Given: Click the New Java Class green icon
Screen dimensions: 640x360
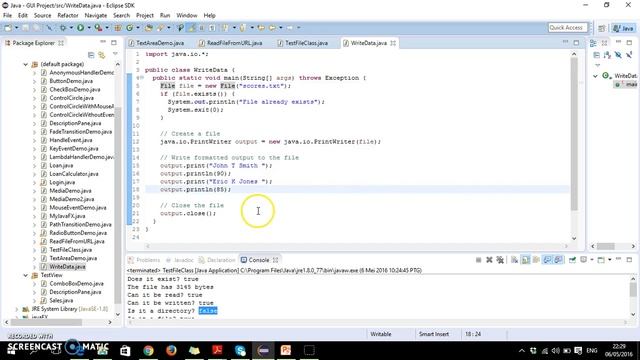Looking at the screenshot, I should 129,28.
